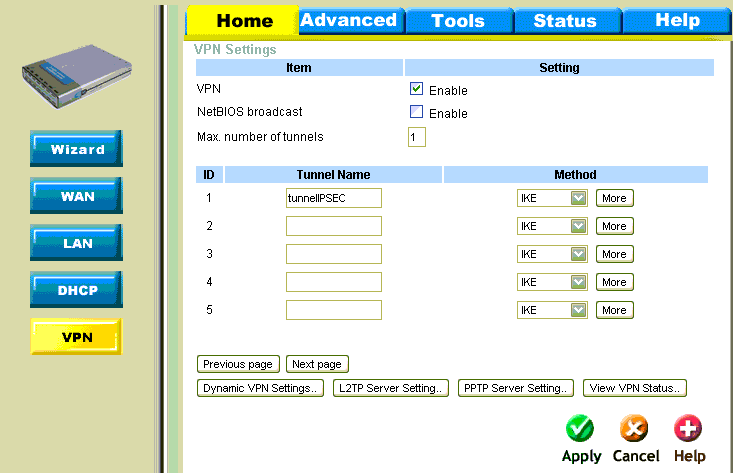Click the green Apply checkmark icon

click(580, 429)
